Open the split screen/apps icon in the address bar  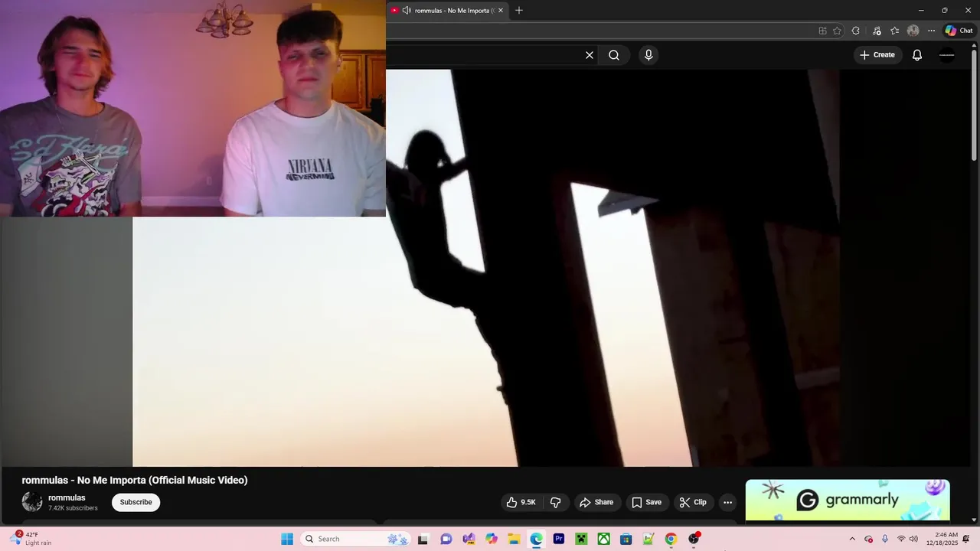coord(822,31)
